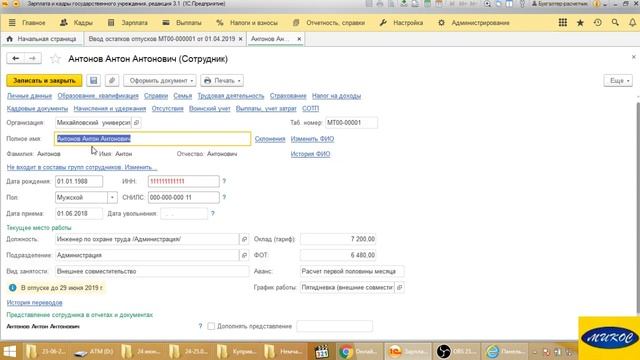
Task: Open the Еще menu button
Action: [618, 80]
